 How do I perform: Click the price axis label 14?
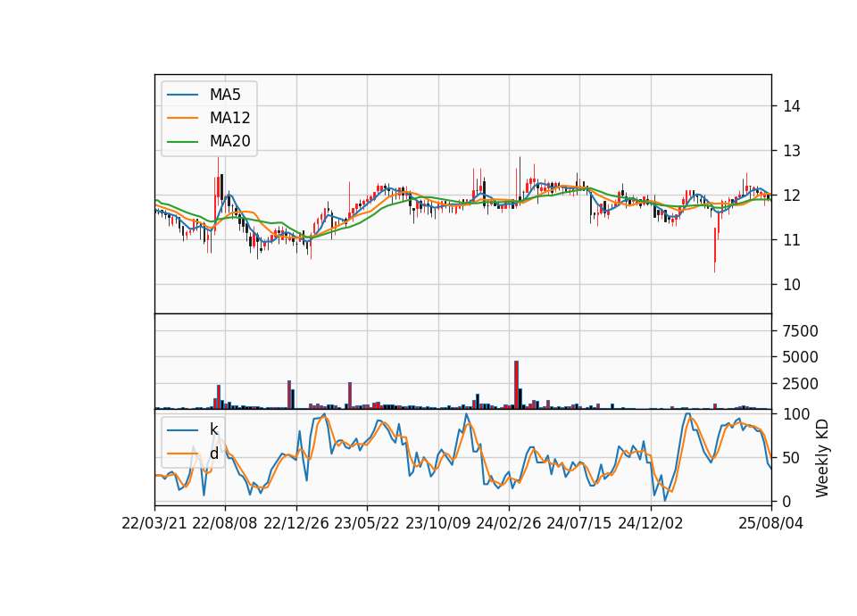(x=792, y=106)
